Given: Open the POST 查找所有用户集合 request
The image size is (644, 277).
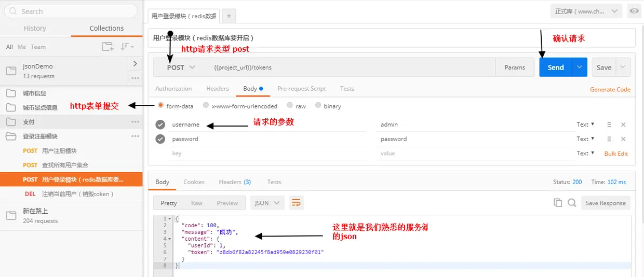Looking at the screenshot, I should click(x=71, y=165).
